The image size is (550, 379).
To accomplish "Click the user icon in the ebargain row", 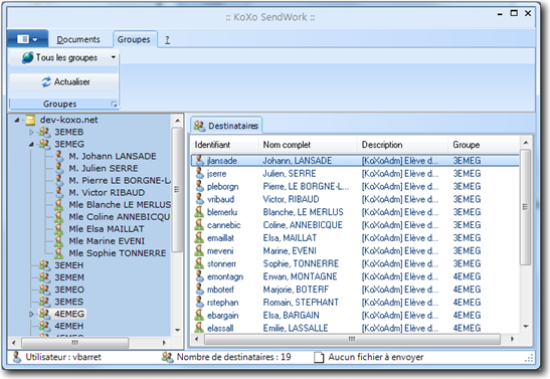I will (x=199, y=315).
